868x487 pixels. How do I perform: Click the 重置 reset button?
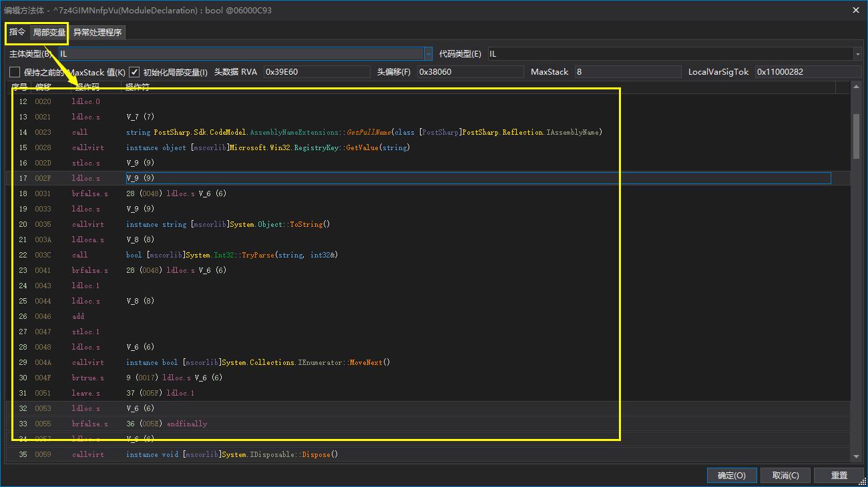tap(839, 475)
